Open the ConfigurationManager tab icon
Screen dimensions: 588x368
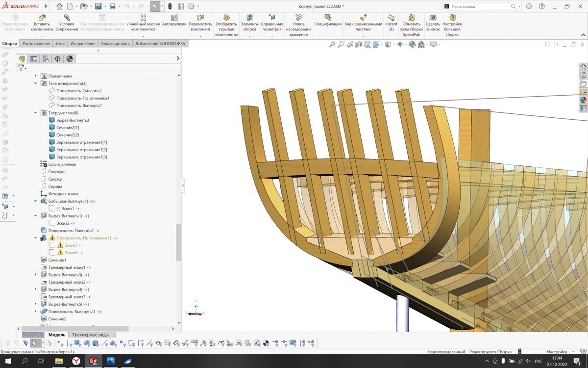click(46, 59)
